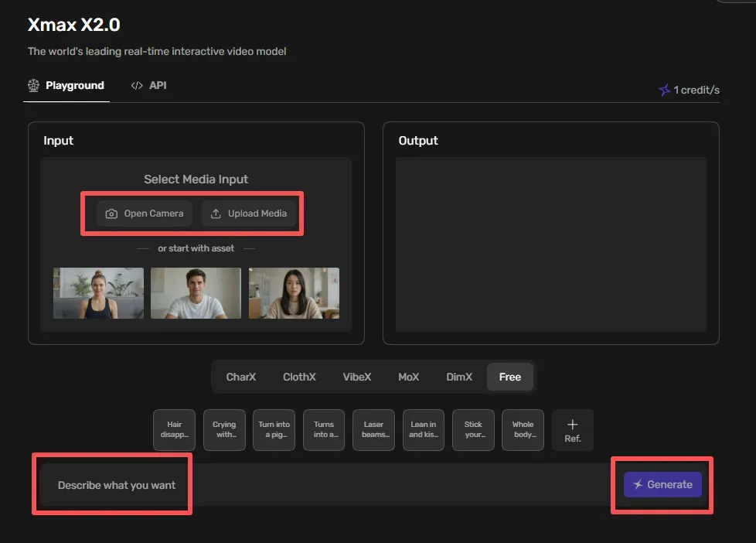756x543 pixels.
Task: Switch to the MoX mode
Action: click(x=408, y=377)
